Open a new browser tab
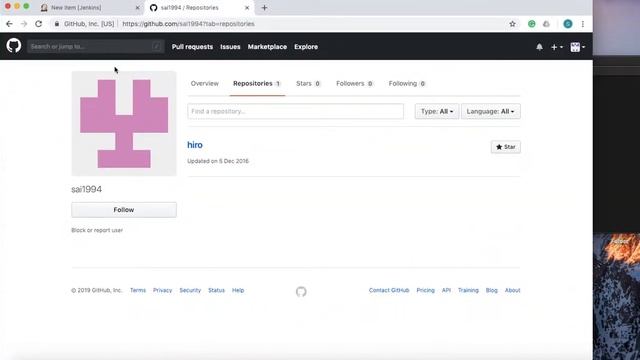The width and height of the screenshot is (640, 360). (x=264, y=7)
